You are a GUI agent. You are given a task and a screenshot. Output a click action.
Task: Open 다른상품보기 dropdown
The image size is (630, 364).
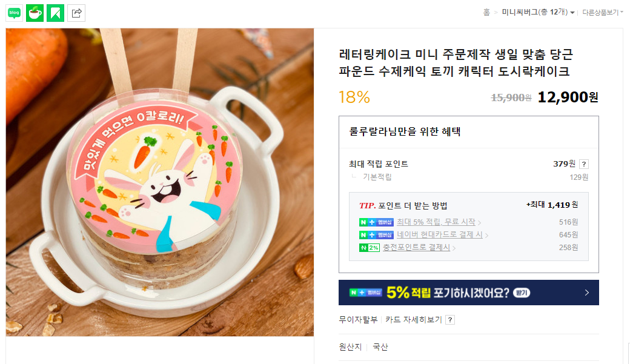(603, 13)
